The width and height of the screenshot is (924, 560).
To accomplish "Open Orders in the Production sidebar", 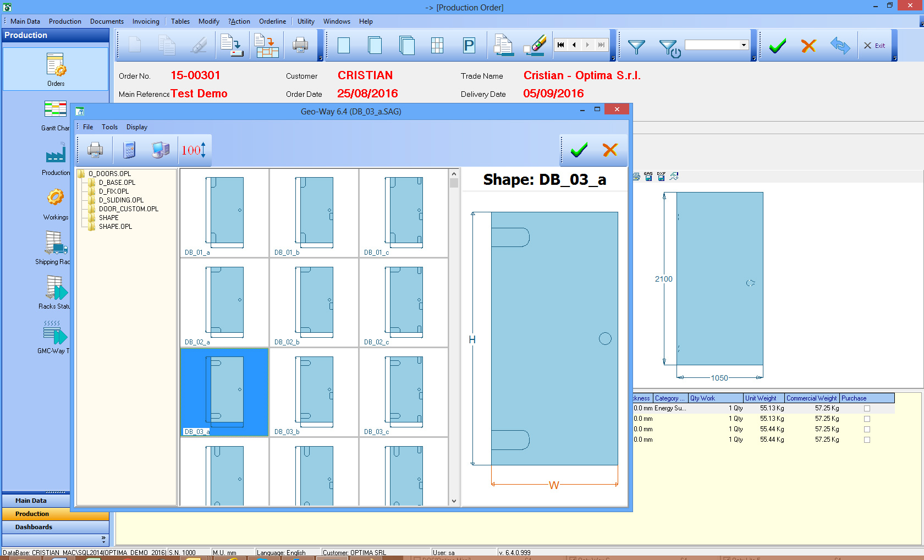I will pyautogui.click(x=56, y=69).
